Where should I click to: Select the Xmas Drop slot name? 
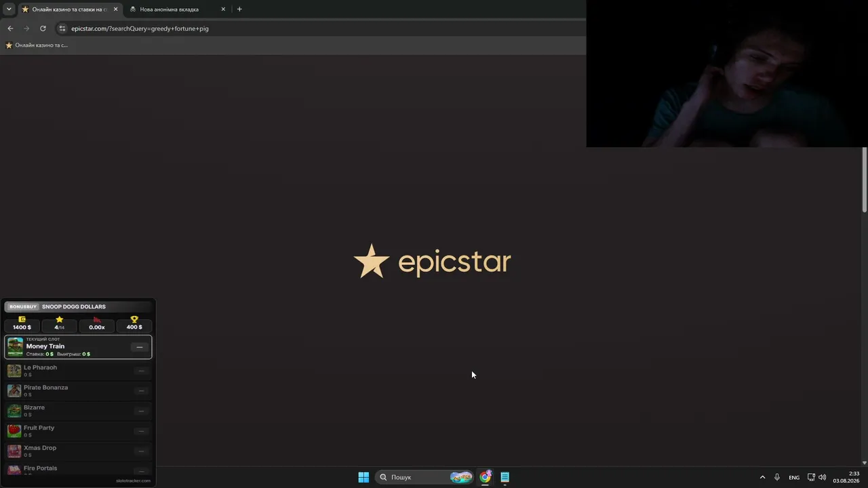point(40,448)
